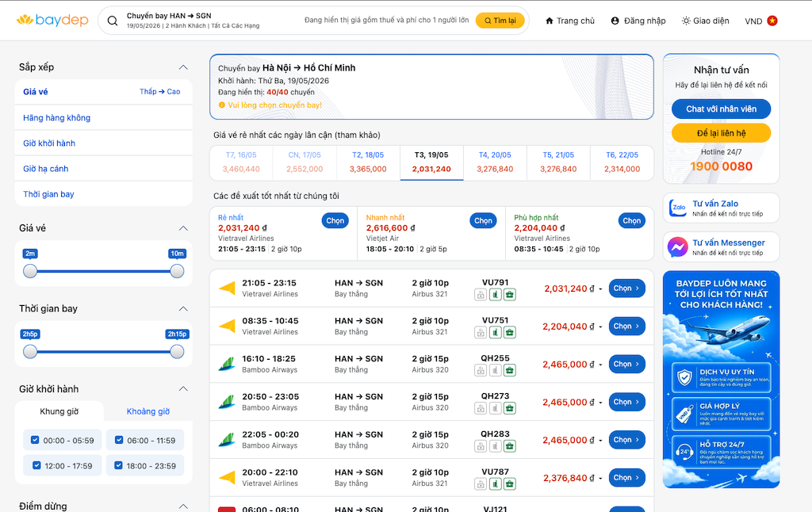The width and height of the screenshot is (812, 512).
Task: Click the refund icon for flight VU751
Action: click(x=481, y=332)
